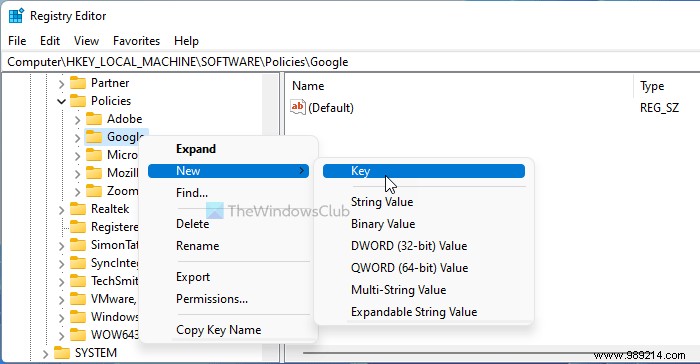Create a new Key from submenu
700x364 pixels.
coord(424,171)
